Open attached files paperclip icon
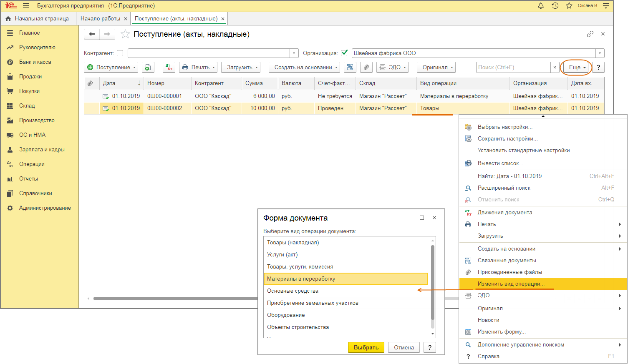This screenshot has width=628, height=364. pyautogui.click(x=366, y=67)
